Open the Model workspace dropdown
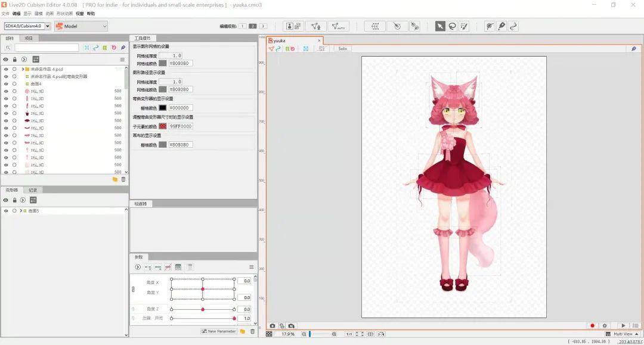644x345 pixels. point(81,26)
